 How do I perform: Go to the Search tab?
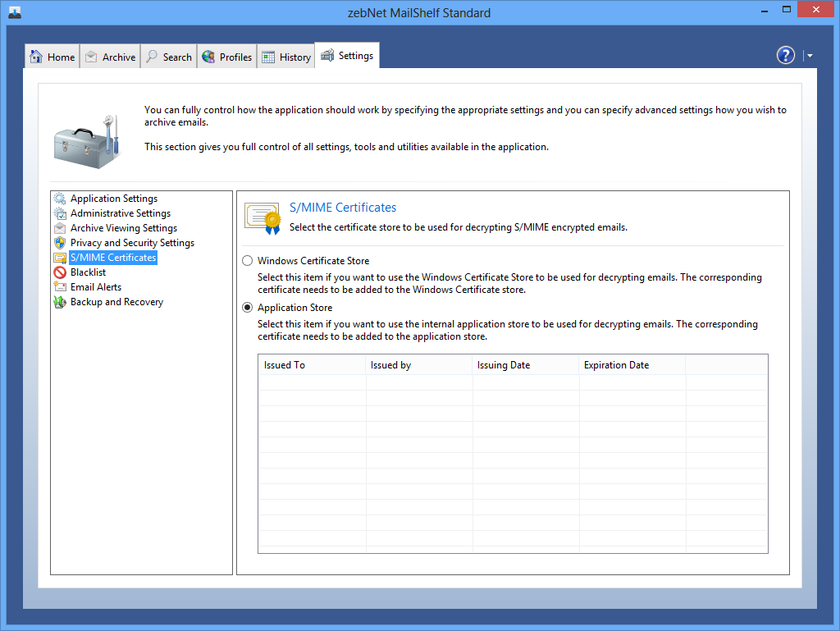169,57
